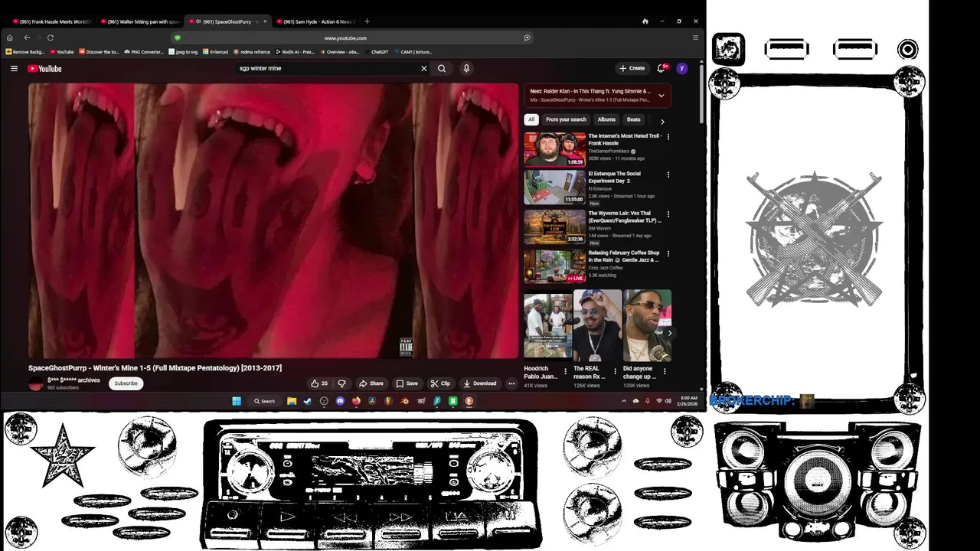
Task: Select the From your search chip
Action: 566,120
